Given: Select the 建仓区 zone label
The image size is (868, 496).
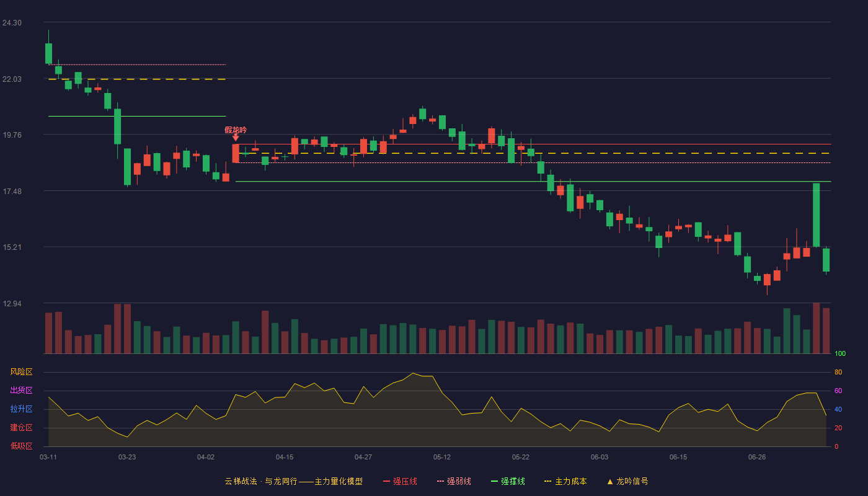Looking at the screenshot, I should click(21, 428).
